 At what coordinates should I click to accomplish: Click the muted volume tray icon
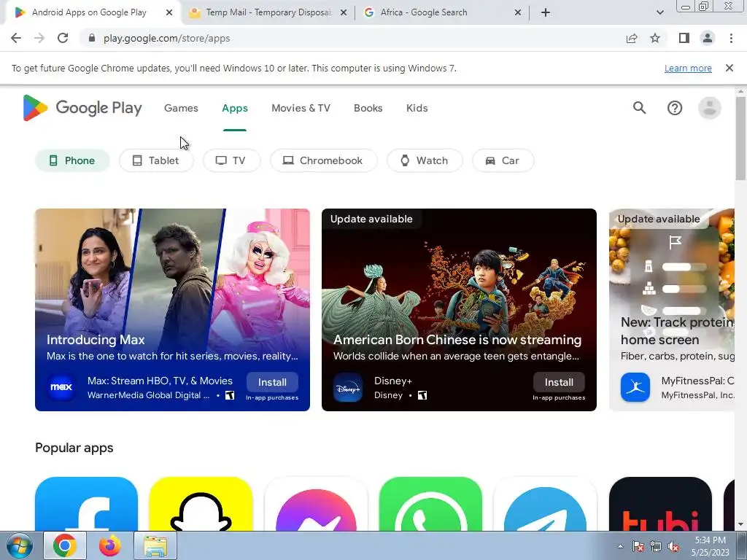tap(673, 547)
